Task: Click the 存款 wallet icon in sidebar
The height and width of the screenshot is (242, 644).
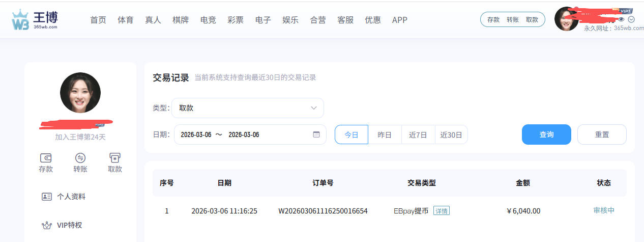Action: (x=46, y=158)
